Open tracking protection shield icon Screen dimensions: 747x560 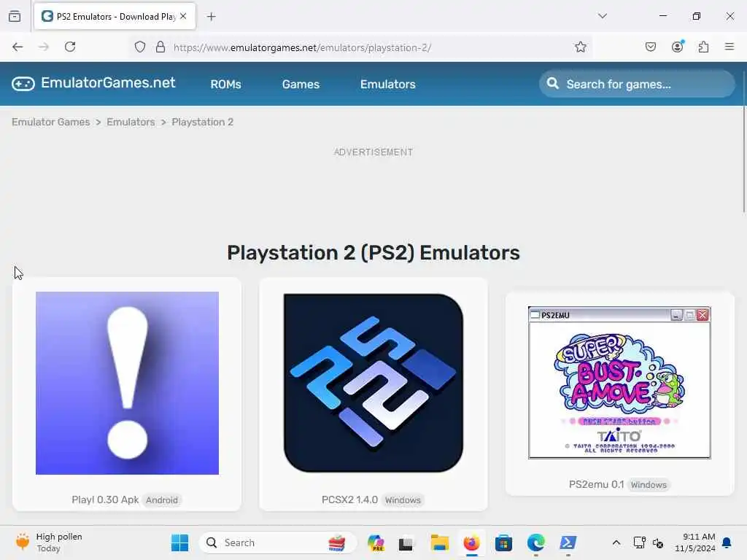(x=139, y=47)
